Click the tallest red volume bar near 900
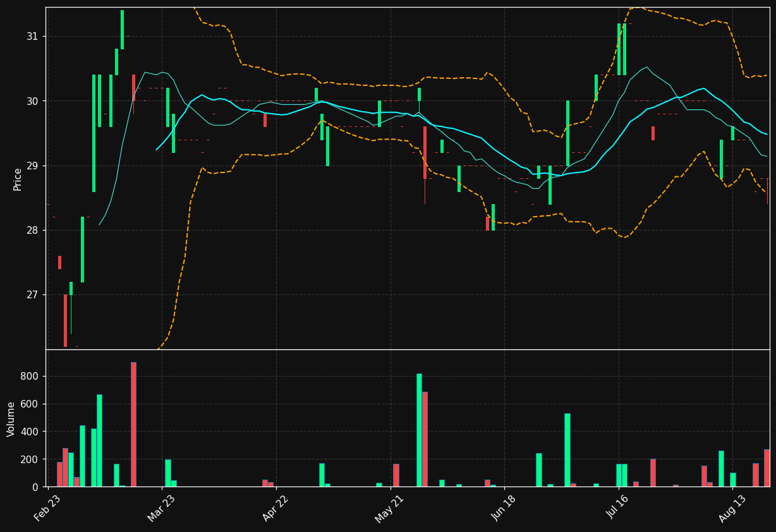776x532 pixels. pos(133,425)
